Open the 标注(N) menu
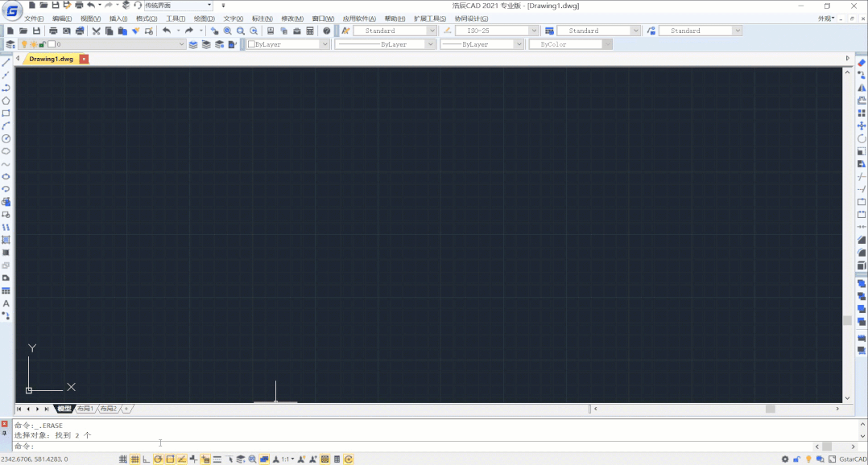The image size is (868, 465). 262,19
